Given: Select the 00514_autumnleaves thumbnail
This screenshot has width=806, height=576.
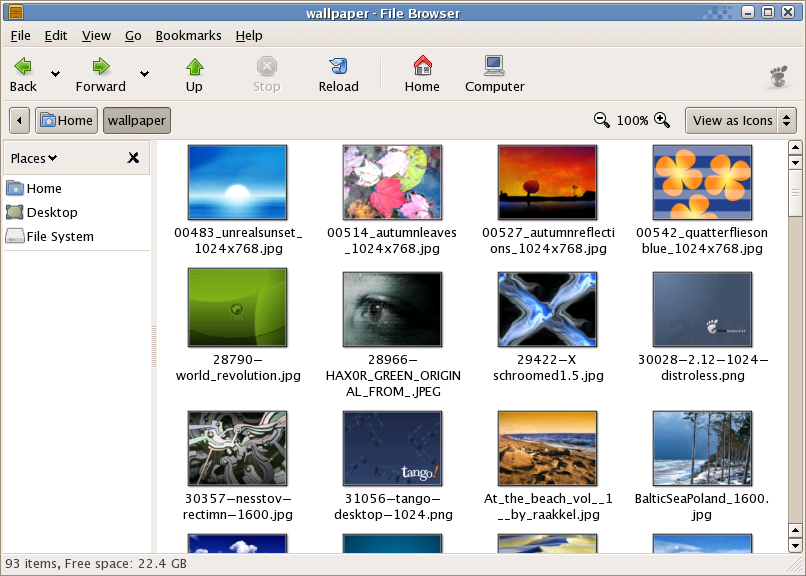Looking at the screenshot, I should (x=392, y=182).
